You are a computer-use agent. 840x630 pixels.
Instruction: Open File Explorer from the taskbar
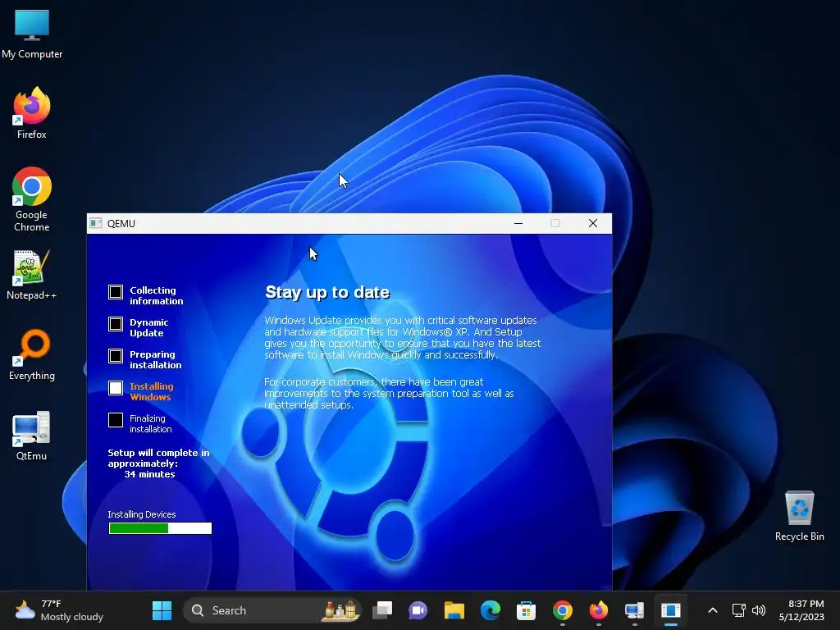(454, 610)
